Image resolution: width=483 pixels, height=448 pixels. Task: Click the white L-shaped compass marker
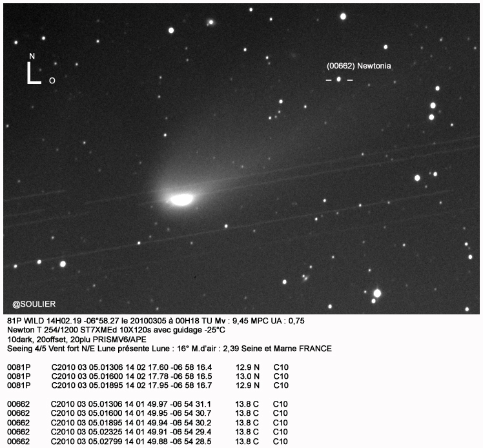(34, 73)
